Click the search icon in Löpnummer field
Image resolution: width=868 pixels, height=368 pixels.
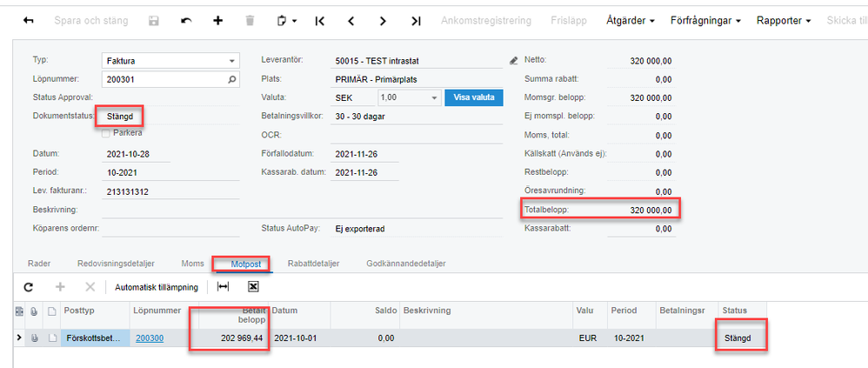231,79
